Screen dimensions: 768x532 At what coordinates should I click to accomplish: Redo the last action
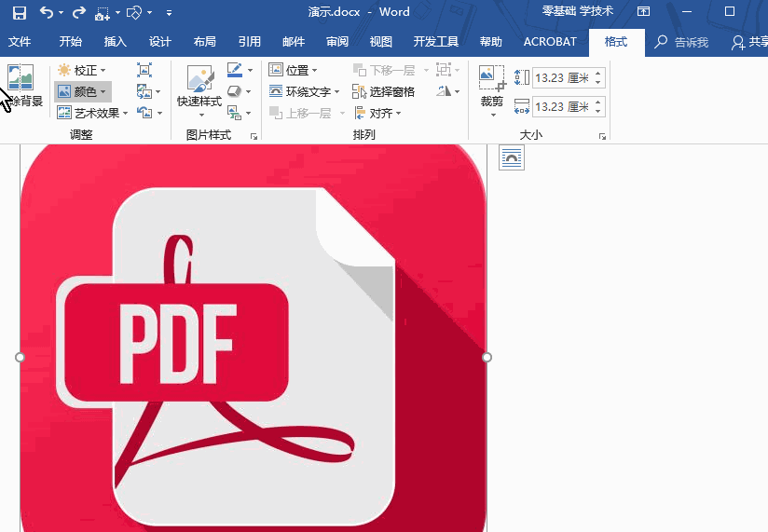click(79, 12)
